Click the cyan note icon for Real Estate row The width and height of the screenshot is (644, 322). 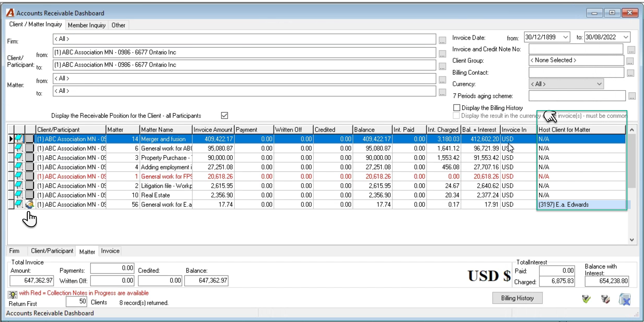[x=19, y=195]
